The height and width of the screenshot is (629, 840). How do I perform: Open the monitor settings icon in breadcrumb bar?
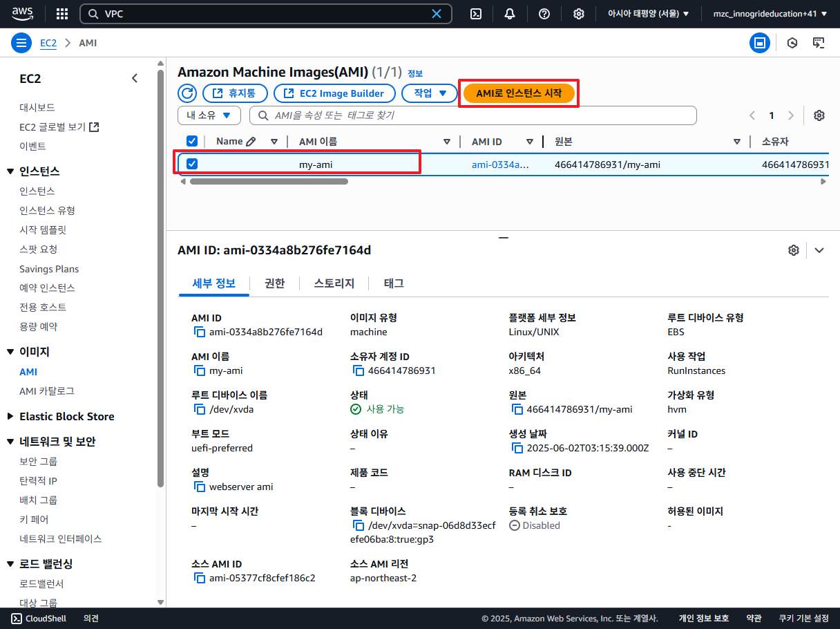click(x=819, y=43)
